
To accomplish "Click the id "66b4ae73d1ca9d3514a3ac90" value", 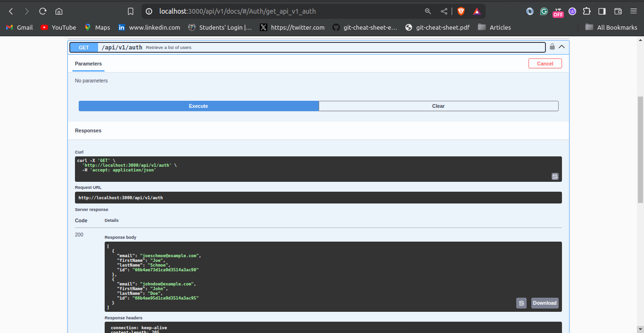I will point(165,270).
